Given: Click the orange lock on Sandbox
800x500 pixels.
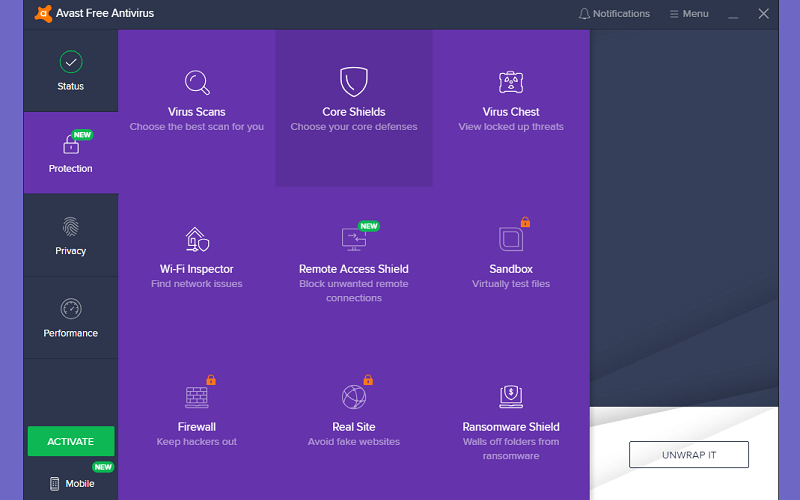Looking at the screenshot, I should tap(525, 222).
